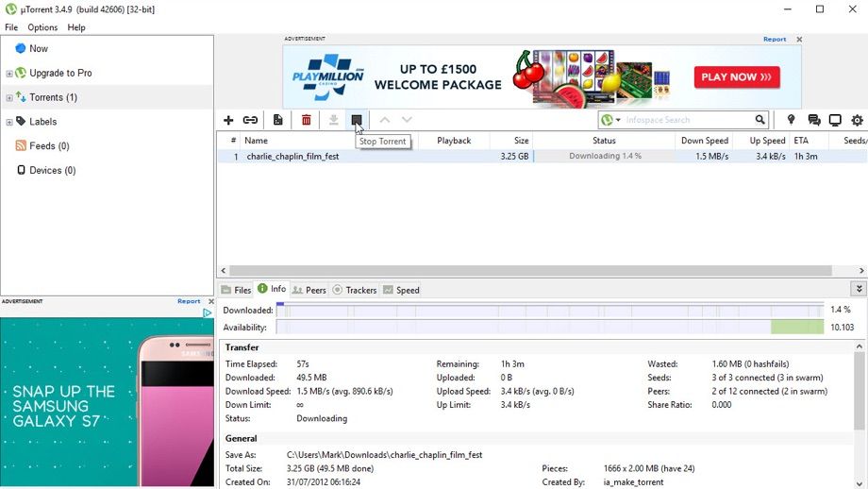Click Report link above top banner ad
Screen dimensions: 868x489
[x=775, y=40]
